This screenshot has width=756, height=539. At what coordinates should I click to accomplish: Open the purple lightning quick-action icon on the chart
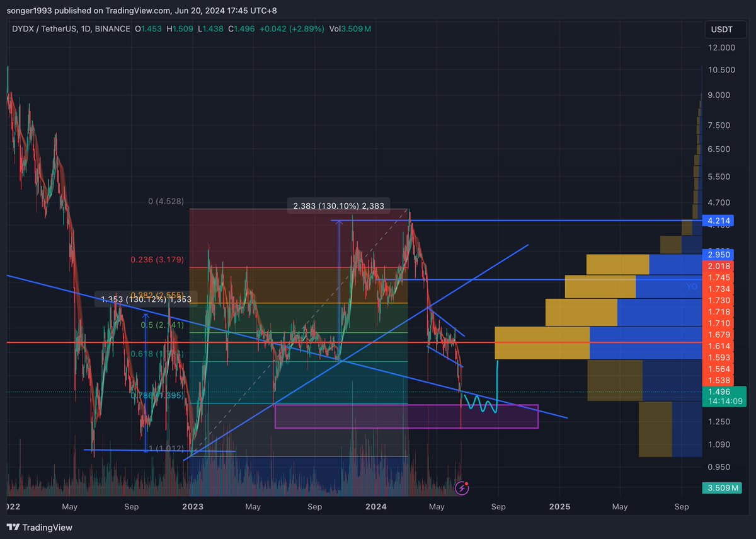462,489
